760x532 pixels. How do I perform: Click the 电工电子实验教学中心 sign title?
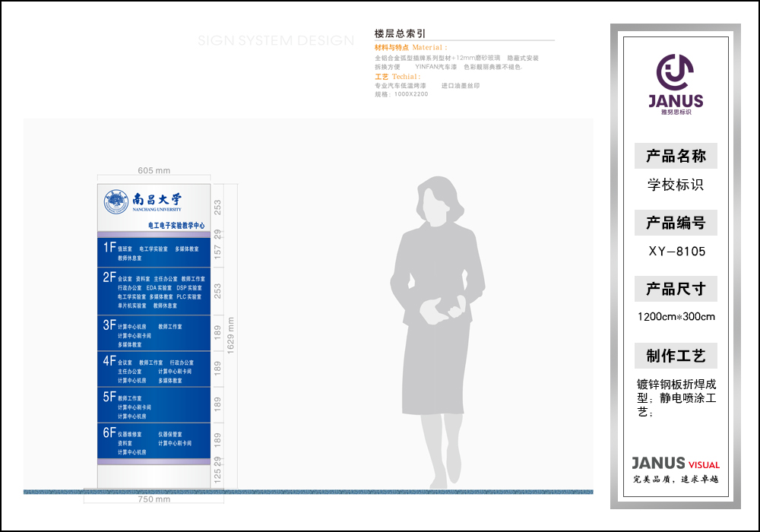click(x=176, y=226)
